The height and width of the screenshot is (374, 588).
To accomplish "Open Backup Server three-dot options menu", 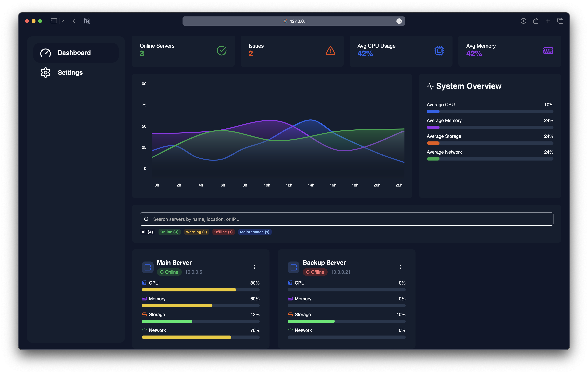I will pos(400,267).
